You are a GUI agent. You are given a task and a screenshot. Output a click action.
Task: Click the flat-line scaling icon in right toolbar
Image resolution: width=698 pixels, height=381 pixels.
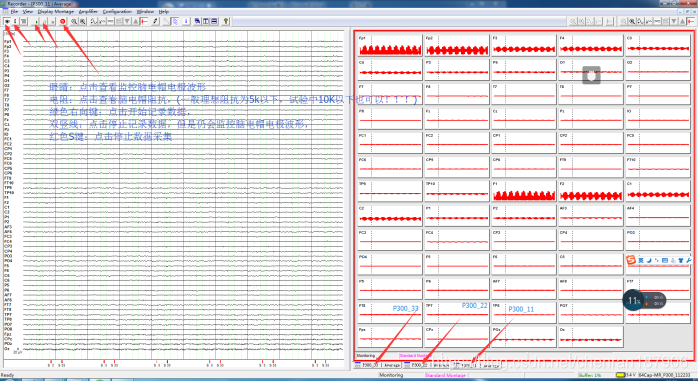pyautogui.click(x=657, y=21)
